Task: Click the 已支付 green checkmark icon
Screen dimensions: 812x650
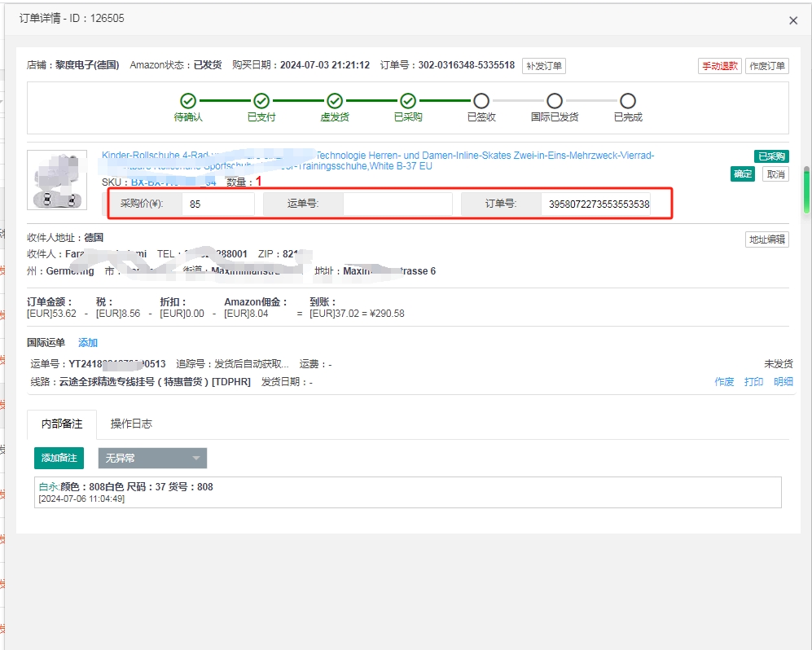Action: coord(261,101)
